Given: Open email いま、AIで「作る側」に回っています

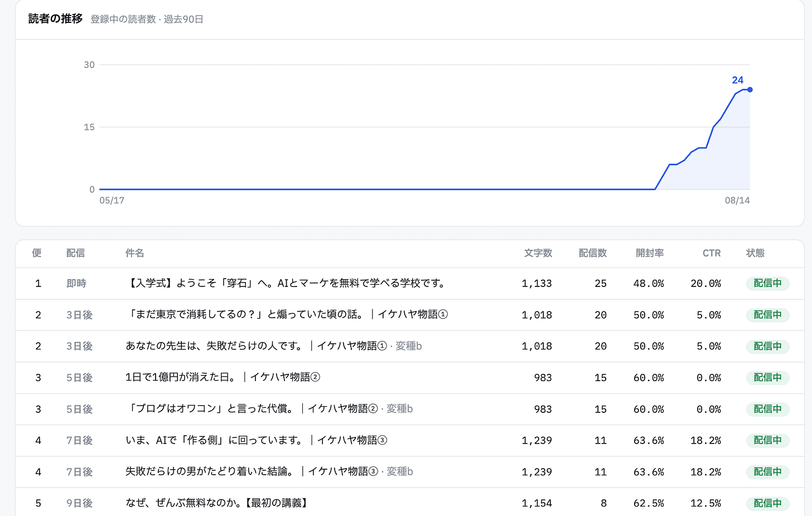Looking at the screenshot, I should pos(256,440).
